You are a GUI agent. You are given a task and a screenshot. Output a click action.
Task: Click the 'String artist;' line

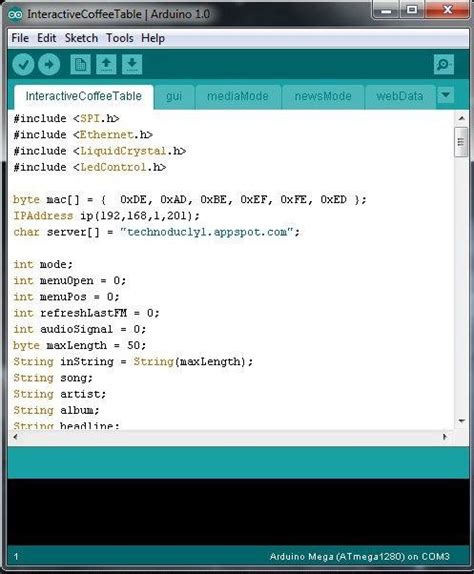(x=60, y=394)
